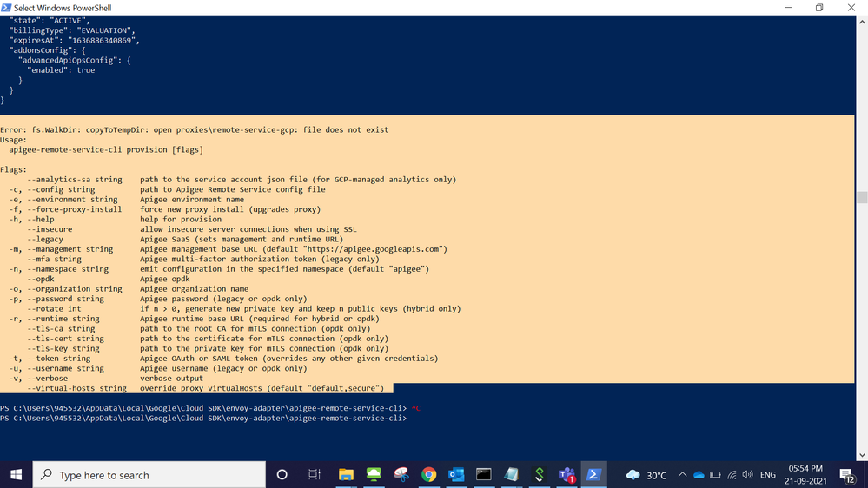Viewport: 868px width, 488px height.
Task: Click the "--rotate int" flag line
Action: click(x=243, y=309)
